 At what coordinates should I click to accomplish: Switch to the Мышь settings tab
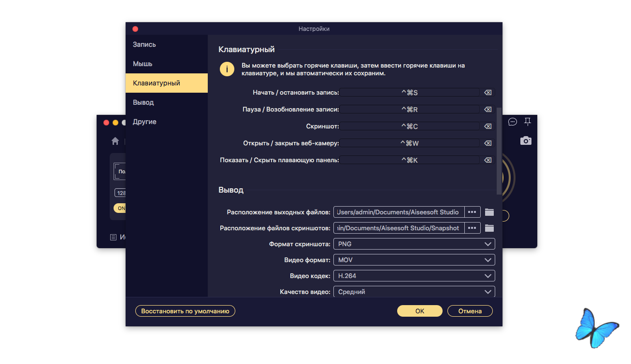click(x=167, y=64)
